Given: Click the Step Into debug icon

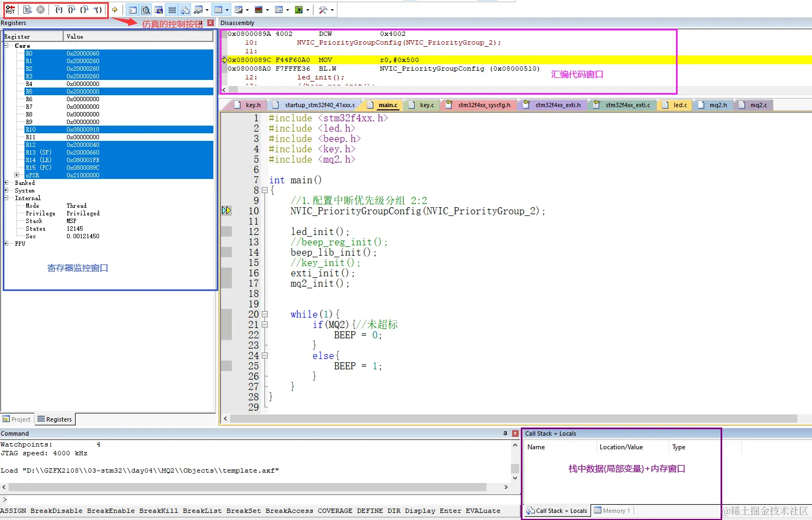Looking at the screenshot, I should [59, 10].
